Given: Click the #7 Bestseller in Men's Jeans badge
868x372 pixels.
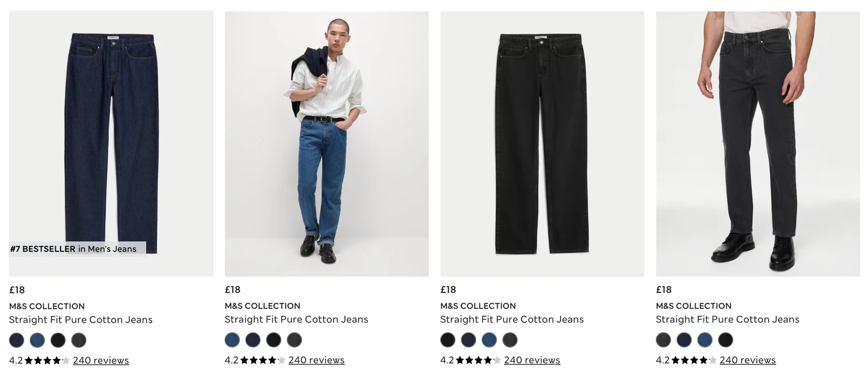Looking at the screenshot, I should click(x=74, y=249).
